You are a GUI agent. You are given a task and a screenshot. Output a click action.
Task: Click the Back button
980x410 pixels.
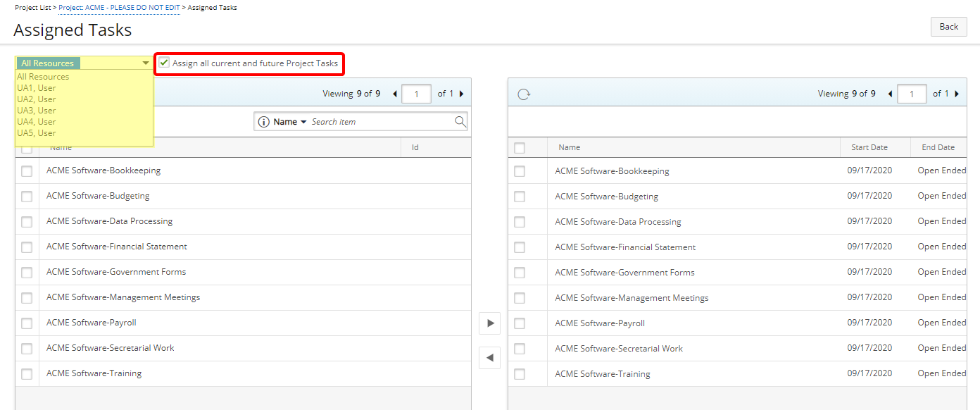click(949, 27)
